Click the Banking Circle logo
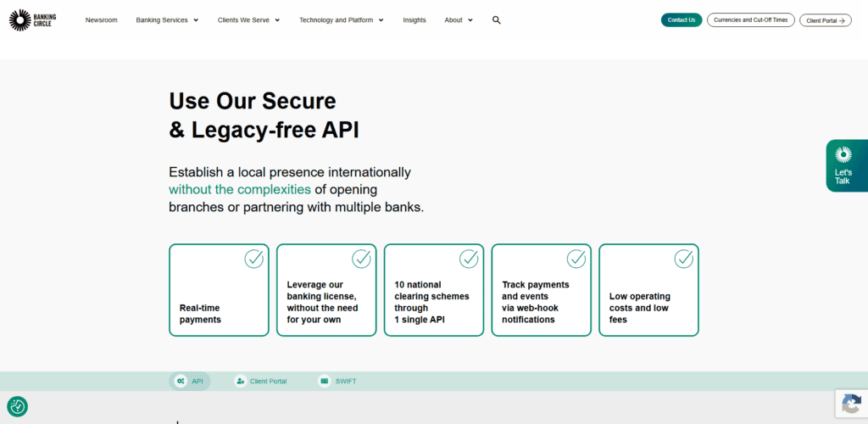The width and height of the screenshot is (868, 424). [33, 20]
